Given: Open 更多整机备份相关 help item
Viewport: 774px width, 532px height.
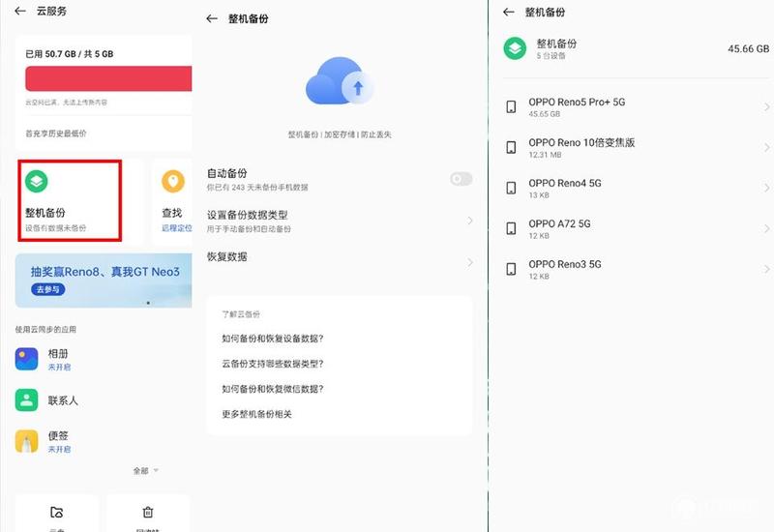Looking at the screenshot, I should tap(256, 414).
